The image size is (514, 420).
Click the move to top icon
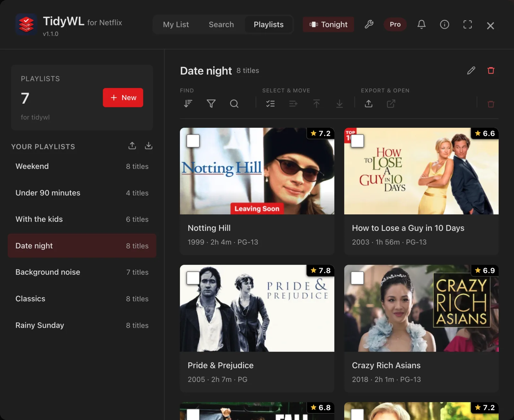pos(316,104)
